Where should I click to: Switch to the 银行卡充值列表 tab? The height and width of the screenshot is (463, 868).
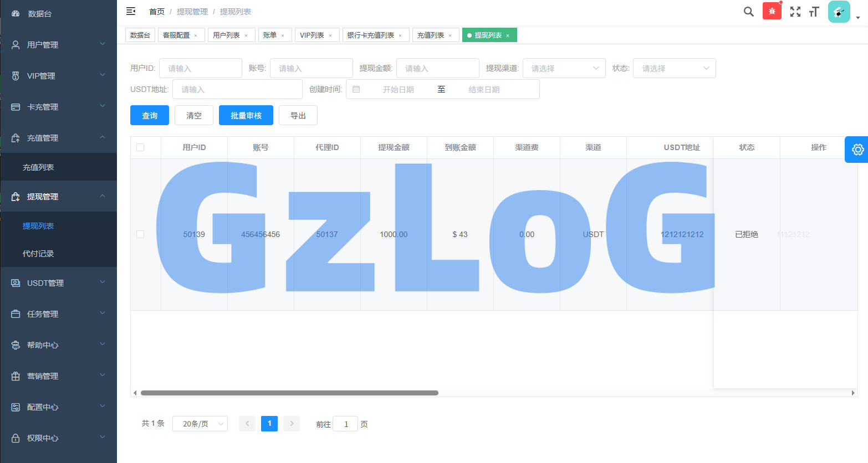pyautogui.click(x=370, y=35)
